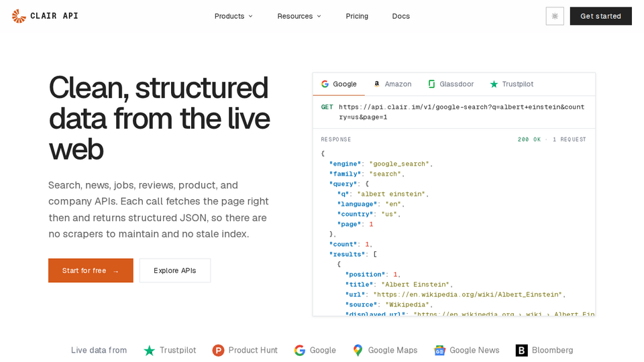Click the arrow inside Start for free
The width and height of the screenshot is (644, 362).
(116, 271)
